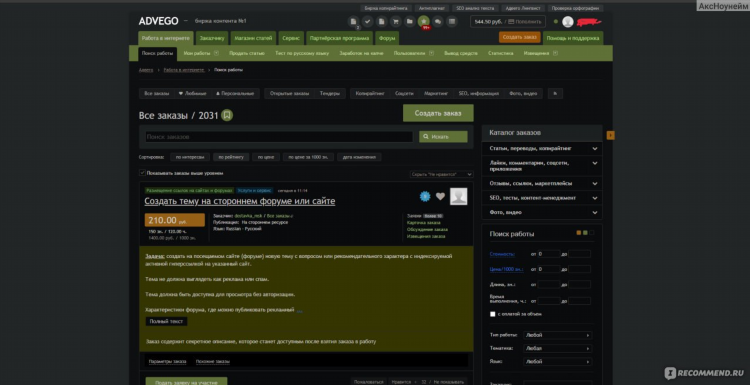
Task: Enable 'с оплатой за объем' checkbox
Action: pyautogui.click(x=493, y=314)
